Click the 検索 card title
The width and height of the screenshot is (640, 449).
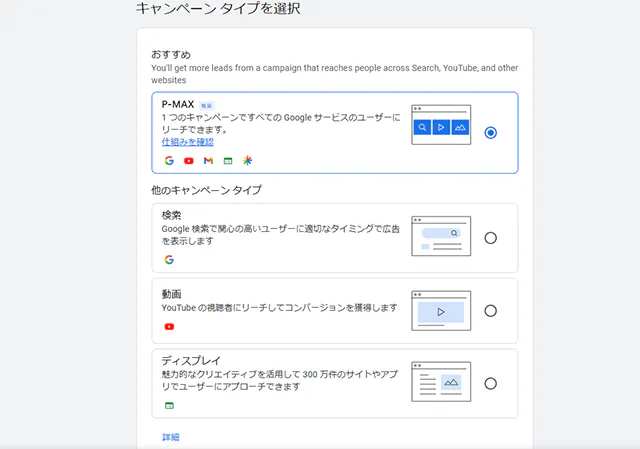pyautogui.click(x=171, y=215)
